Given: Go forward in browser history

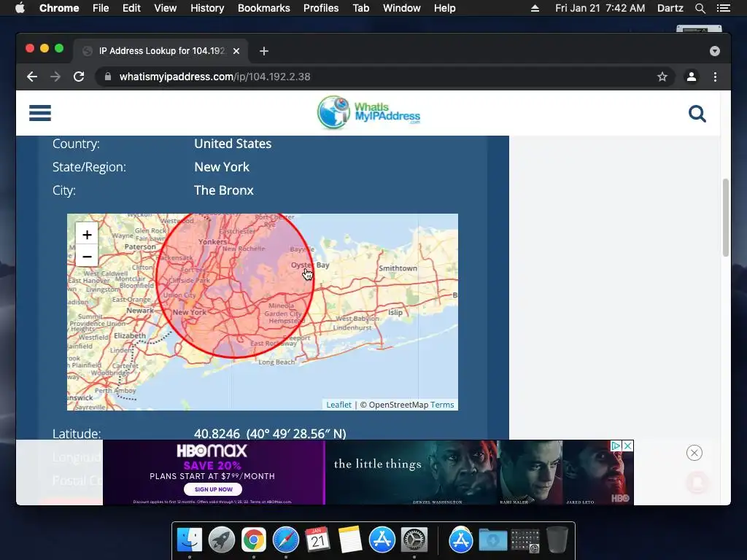Looking at the screenshot, I should 55,77.
